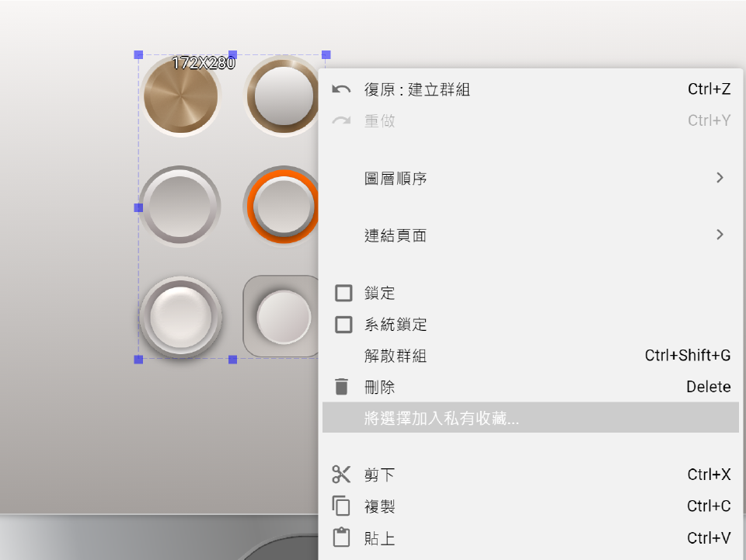Enable the 鎖定 checkbox
This screenshot has height=560, width=746.
pyautogui.click(x=343, y=294)
